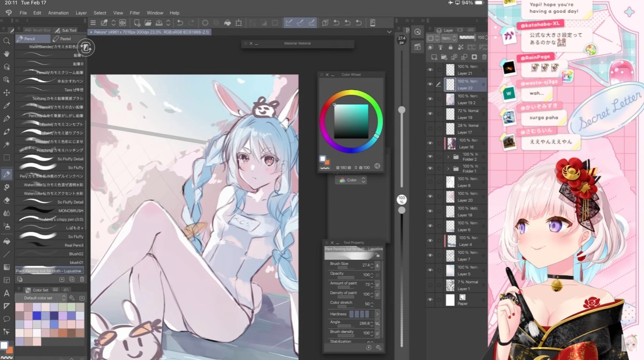The image size is (644, 360).
Task: Select the Layer 19 2 thumbnail
Action: (x=450, y=99)
